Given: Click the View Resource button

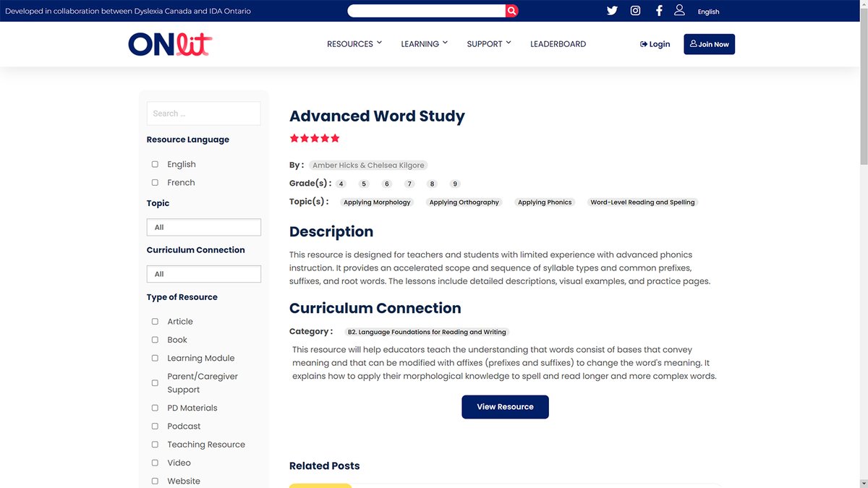Looking at the screenshot, I should [505, 407].
